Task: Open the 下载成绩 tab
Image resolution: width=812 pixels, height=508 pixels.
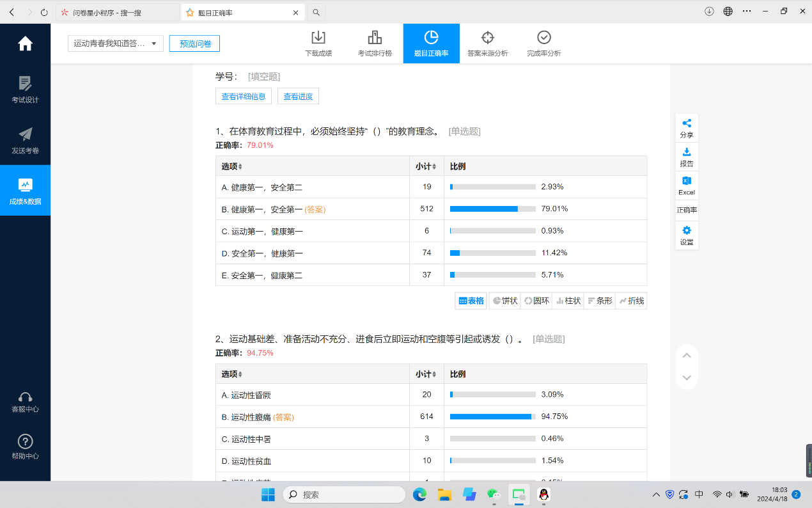Action: pos(318,44)
